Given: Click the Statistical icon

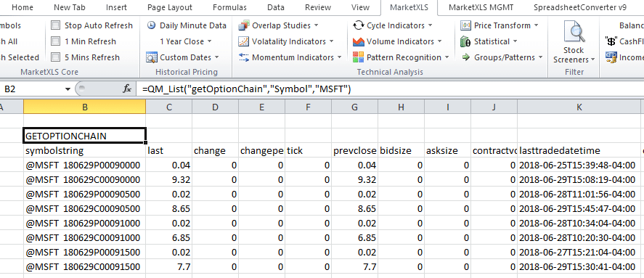Looking at the screenshot, I should [465, 41].
